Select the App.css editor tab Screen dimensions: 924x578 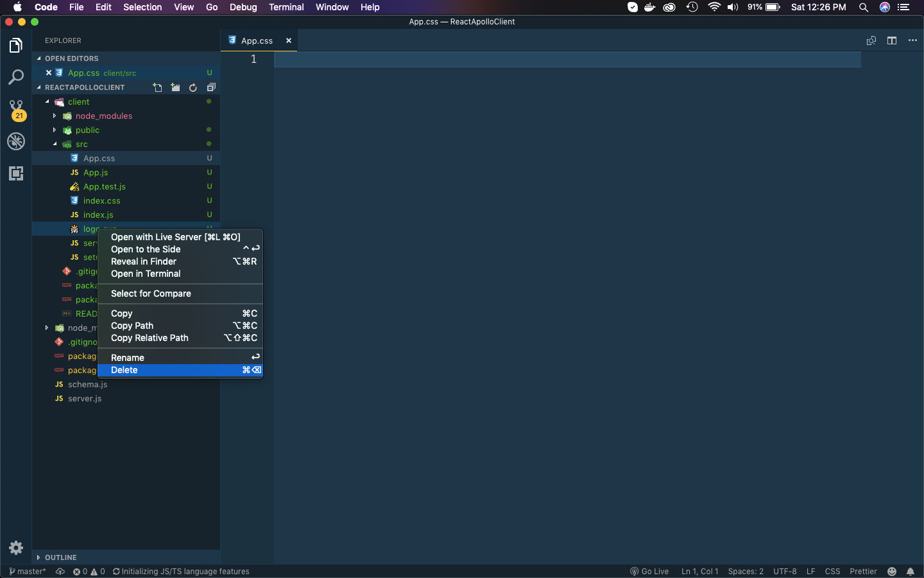tap(259, 40)
